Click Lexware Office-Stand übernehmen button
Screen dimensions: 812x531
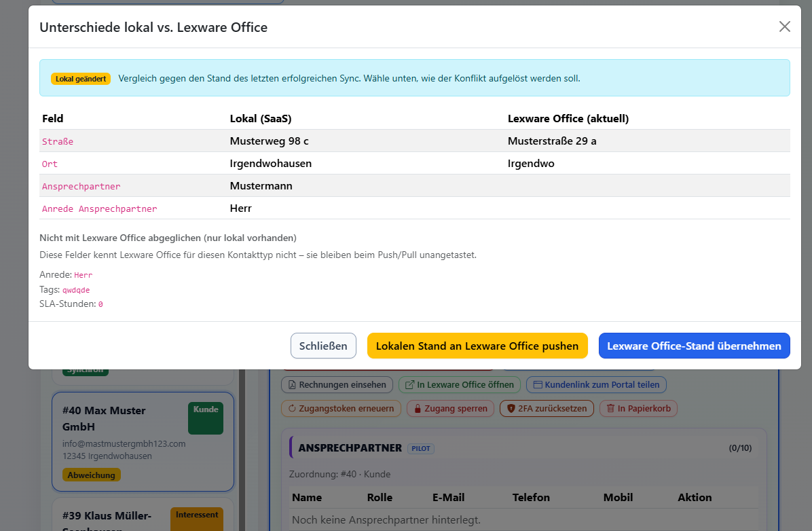[694, 346]
